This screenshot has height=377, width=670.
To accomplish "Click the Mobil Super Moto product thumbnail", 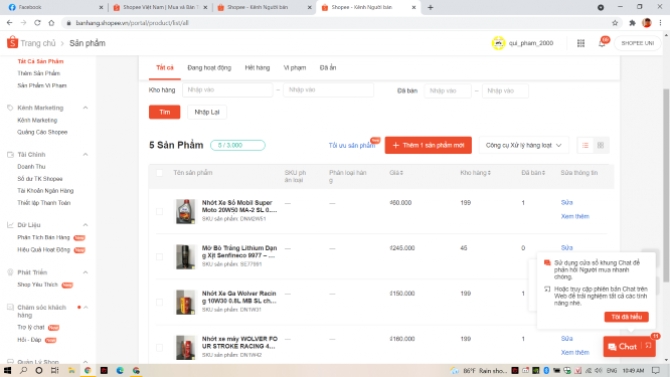I will (x=185, y=211).
